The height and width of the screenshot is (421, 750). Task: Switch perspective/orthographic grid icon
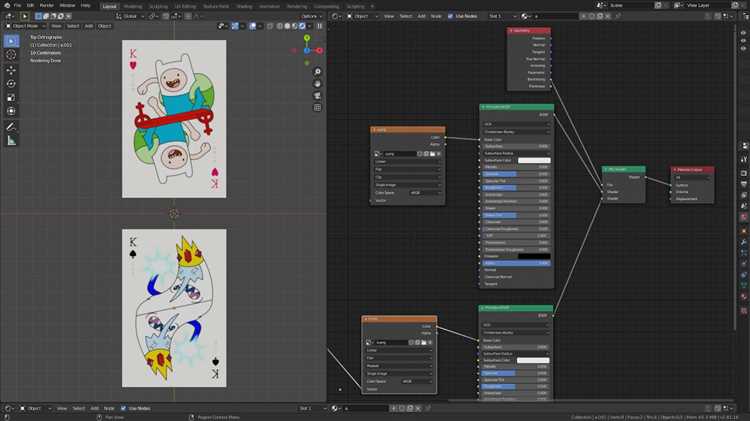(317, 108)
